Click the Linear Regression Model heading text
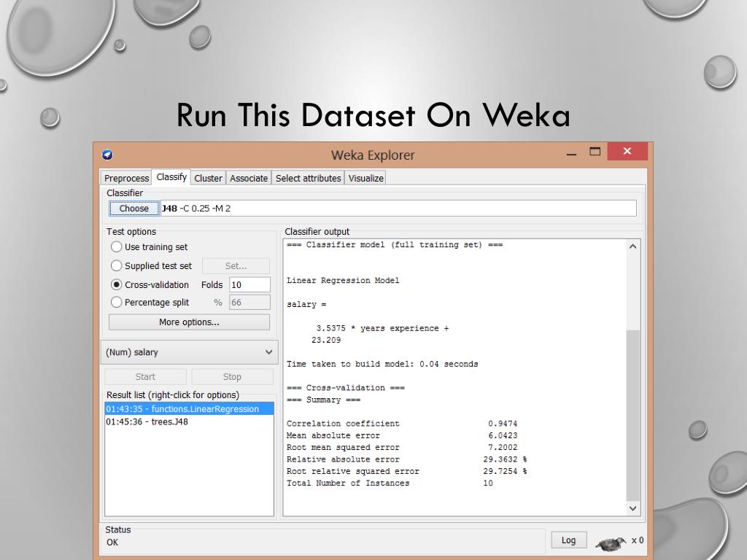The height and width of the screenshot is (560, 747). pyautogui.click(x=343, y=281)
